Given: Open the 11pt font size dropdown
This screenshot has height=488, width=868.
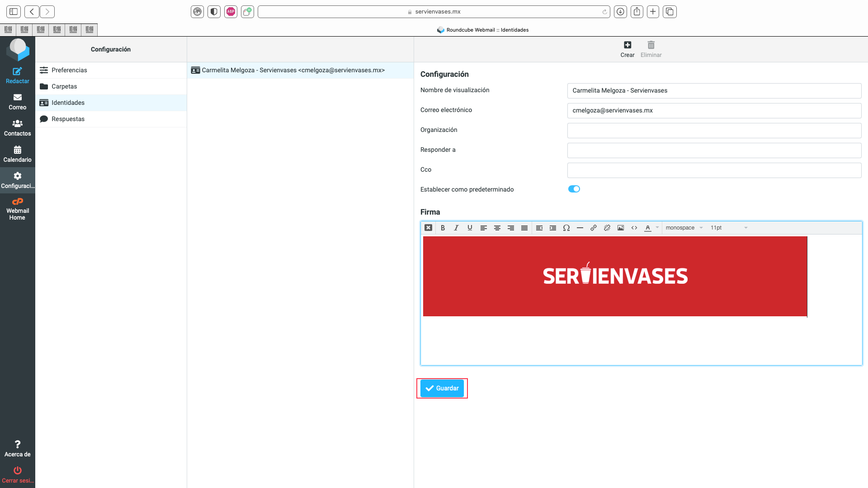Looking at the screenshot, I should [x=729, y=228].
